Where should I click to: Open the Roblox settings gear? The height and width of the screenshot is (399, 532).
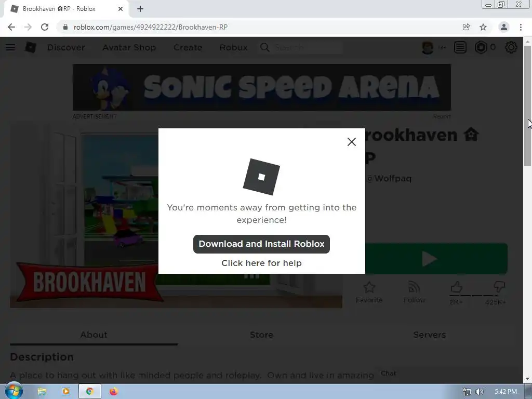[511, 47]
